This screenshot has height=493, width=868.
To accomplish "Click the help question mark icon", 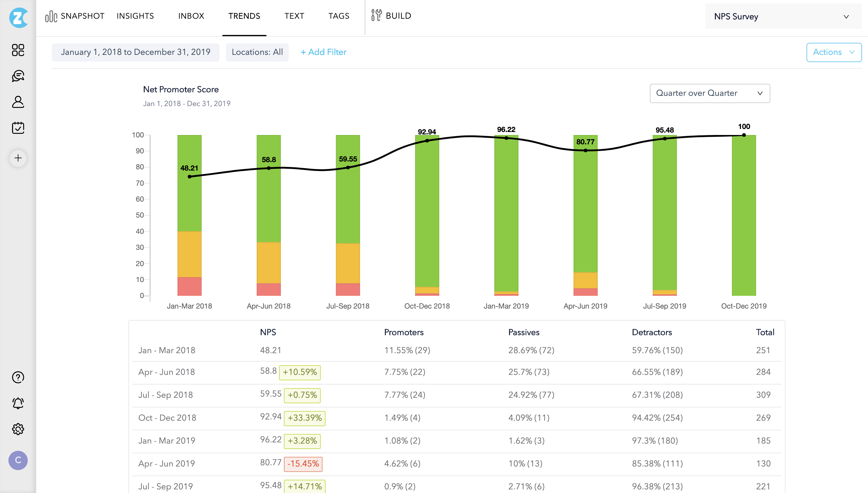I will [x=17, y=377].
